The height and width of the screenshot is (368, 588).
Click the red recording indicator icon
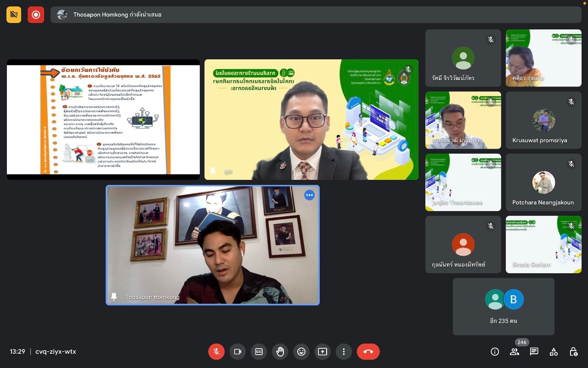[x=36, y=15]
